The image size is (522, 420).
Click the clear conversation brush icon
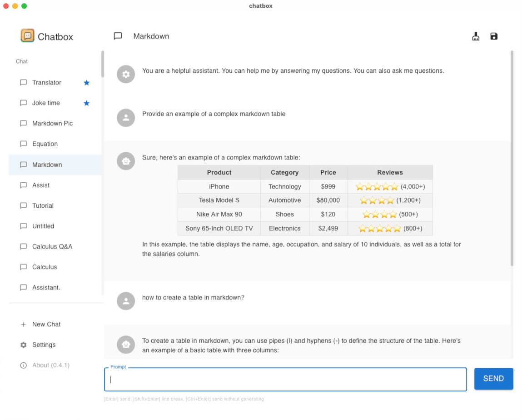coord(476,36)
